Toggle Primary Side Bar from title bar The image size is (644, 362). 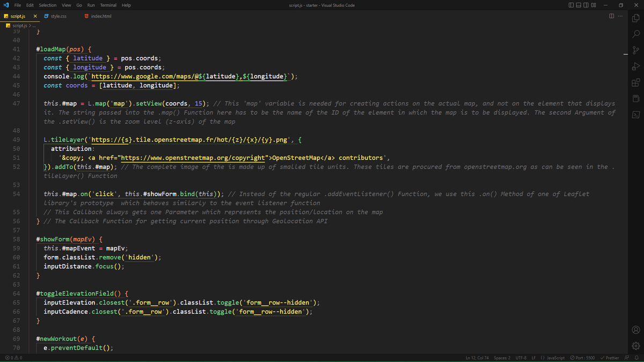[x=571, y=5]
